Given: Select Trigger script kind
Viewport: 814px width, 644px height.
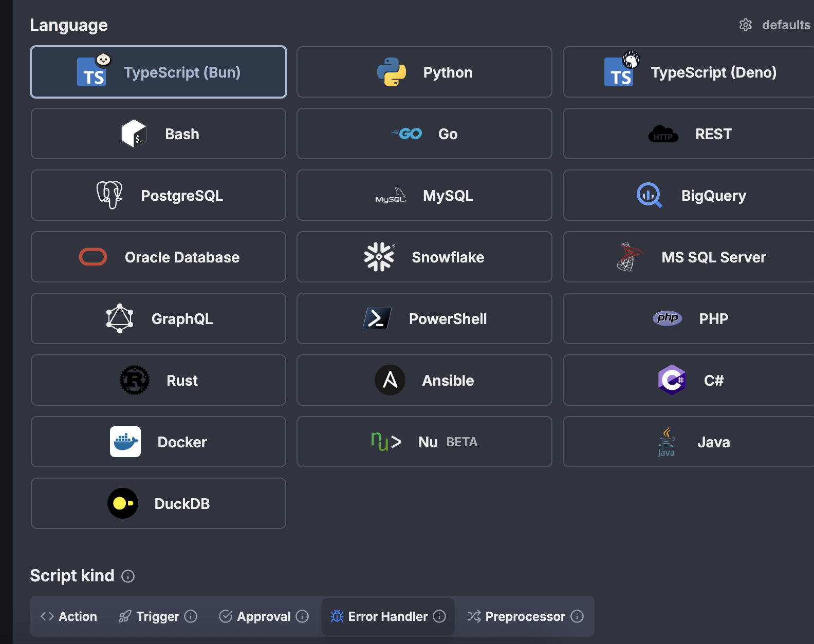Looking at the screenshot, I should click(157, 616).
